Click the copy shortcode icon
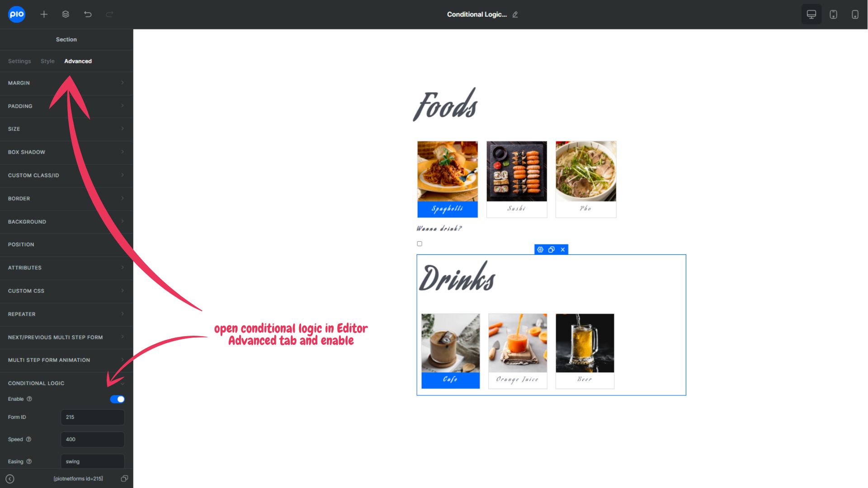This screenshot has height=488, width=868. 123,479
